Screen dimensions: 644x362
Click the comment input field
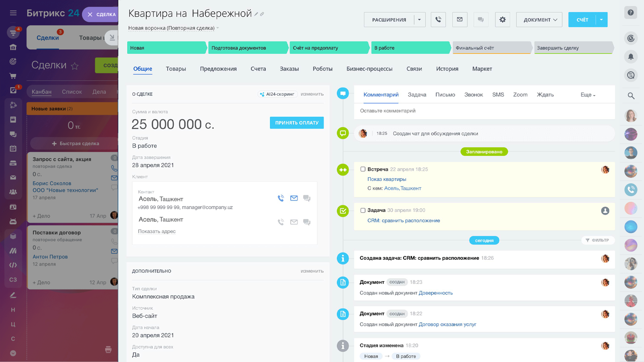429,111
